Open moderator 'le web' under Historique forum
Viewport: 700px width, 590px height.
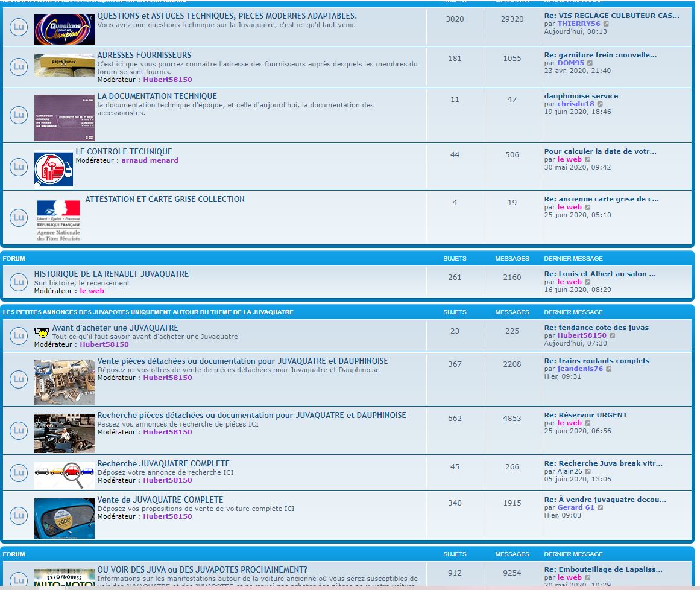[92, 291]
